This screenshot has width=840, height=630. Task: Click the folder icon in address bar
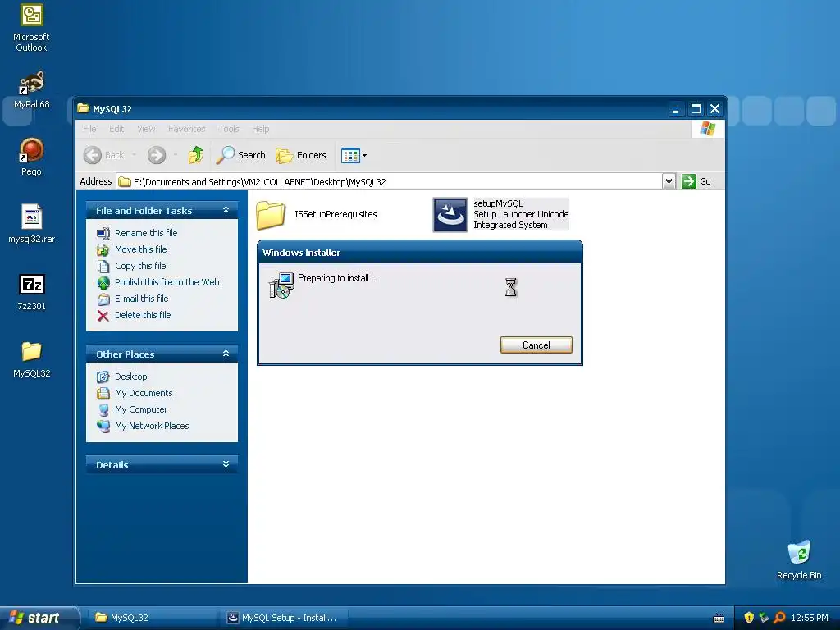(125, 181)
